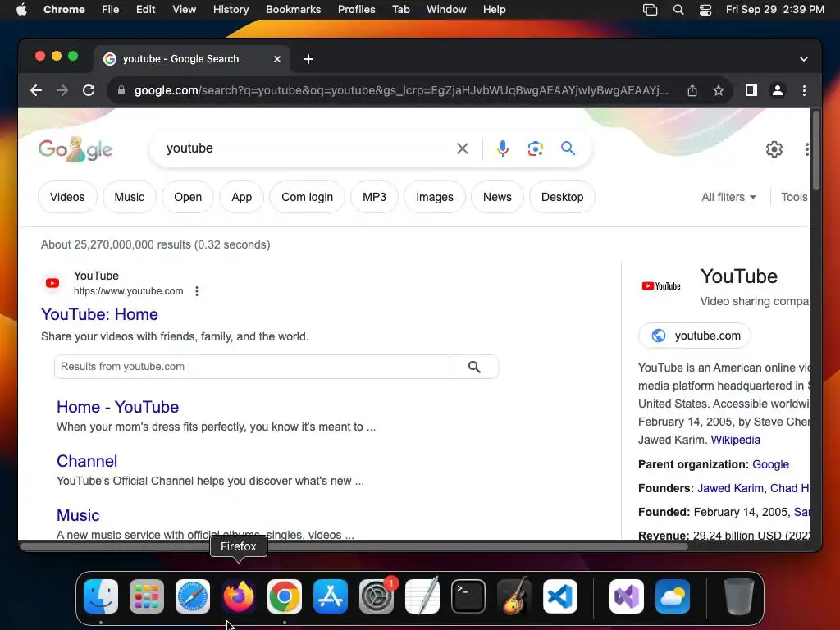Image resolution: width=840 pixels, height=630 pixels.
Task: Open Visual Studio from the Dock
Action: 627,596
